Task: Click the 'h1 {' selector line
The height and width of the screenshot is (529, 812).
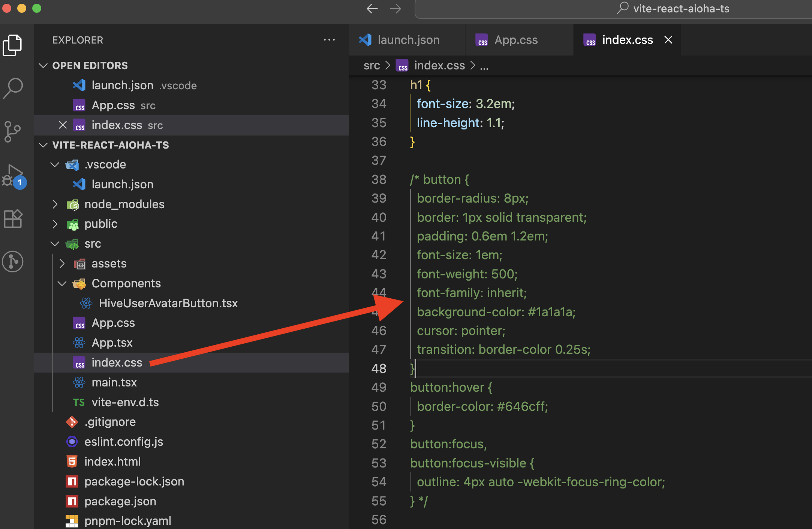Action: pos(420,85)
